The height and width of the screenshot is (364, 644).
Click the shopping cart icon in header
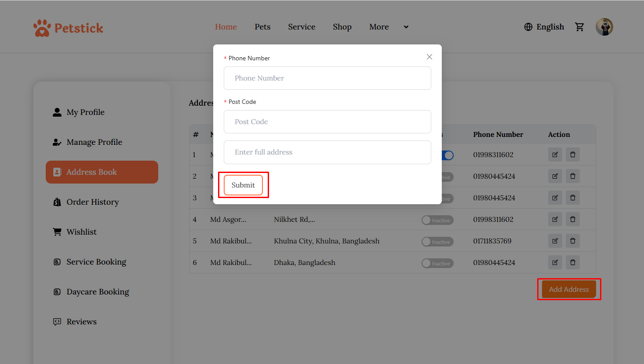pyautogui.click(x=579, y=27)
